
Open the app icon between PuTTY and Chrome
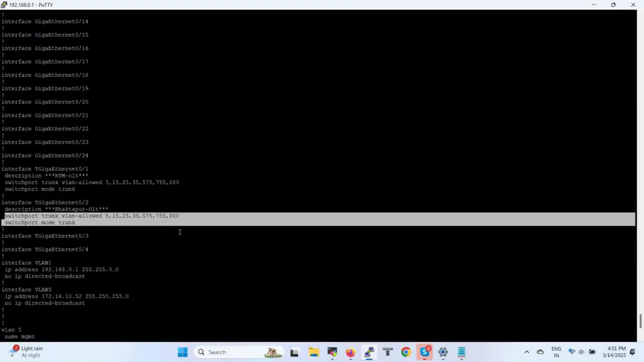(x=387, y=352)
